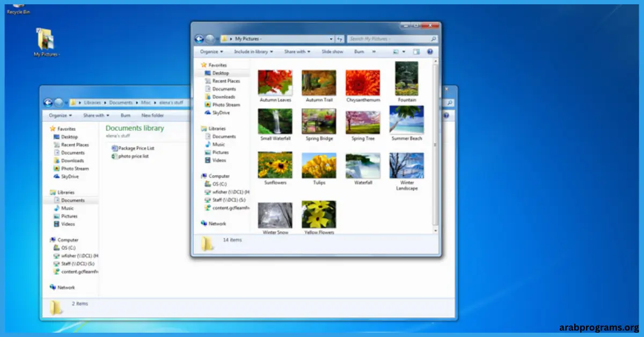Click search field in My Pictures window

[392, 39]
